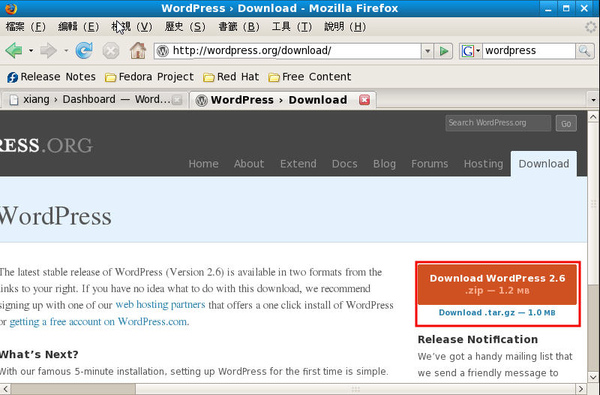
Task: Open the Back history dropdown arrow
Action: 31,51
